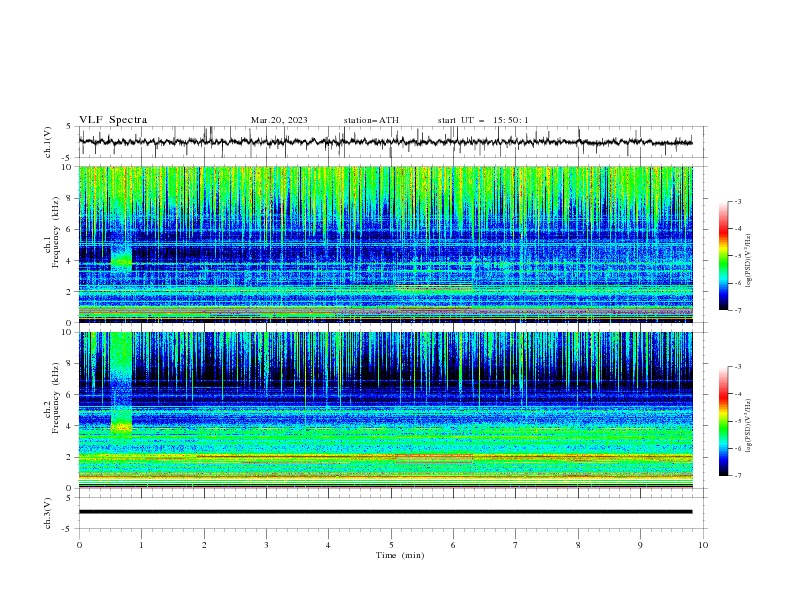Click time axis tick label '10'

click(x=703, y=545)
